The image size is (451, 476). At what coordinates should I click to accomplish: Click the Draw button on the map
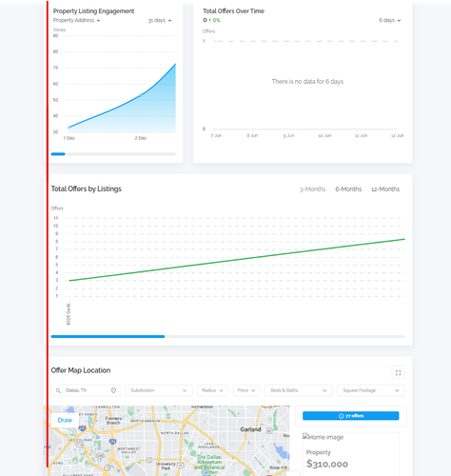tap(65, 420)
